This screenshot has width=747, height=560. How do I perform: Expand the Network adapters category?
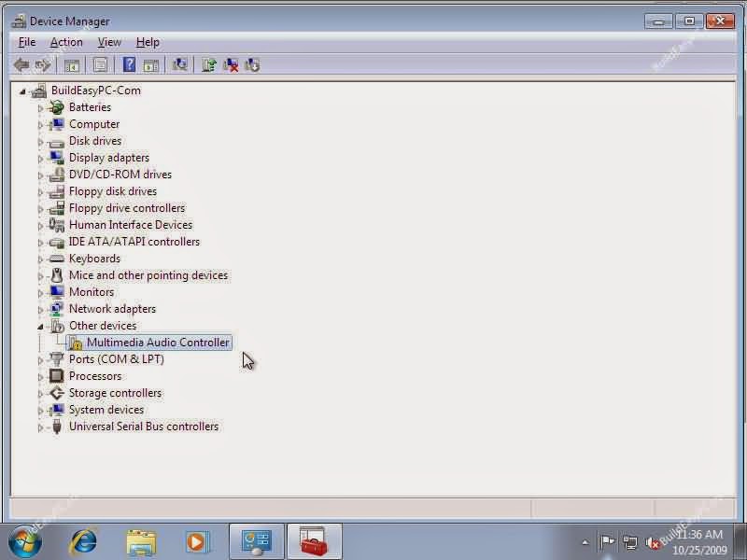[40, 308]
